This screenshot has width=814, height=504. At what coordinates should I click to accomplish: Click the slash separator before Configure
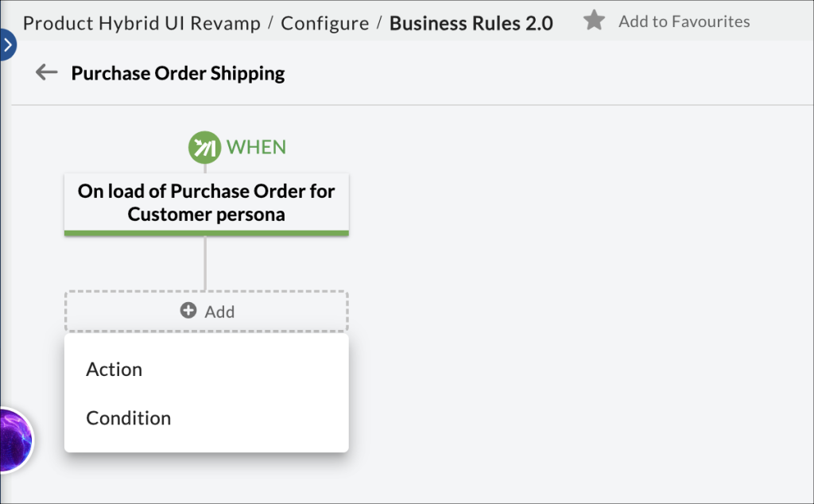tap(271, 23)
